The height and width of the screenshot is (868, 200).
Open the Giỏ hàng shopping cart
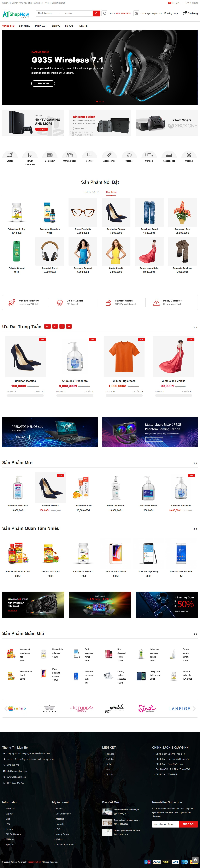click(x=190, y=13)
